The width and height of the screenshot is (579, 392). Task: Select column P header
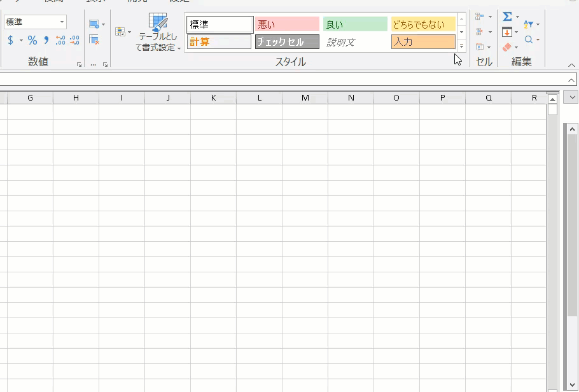(442, 98)
